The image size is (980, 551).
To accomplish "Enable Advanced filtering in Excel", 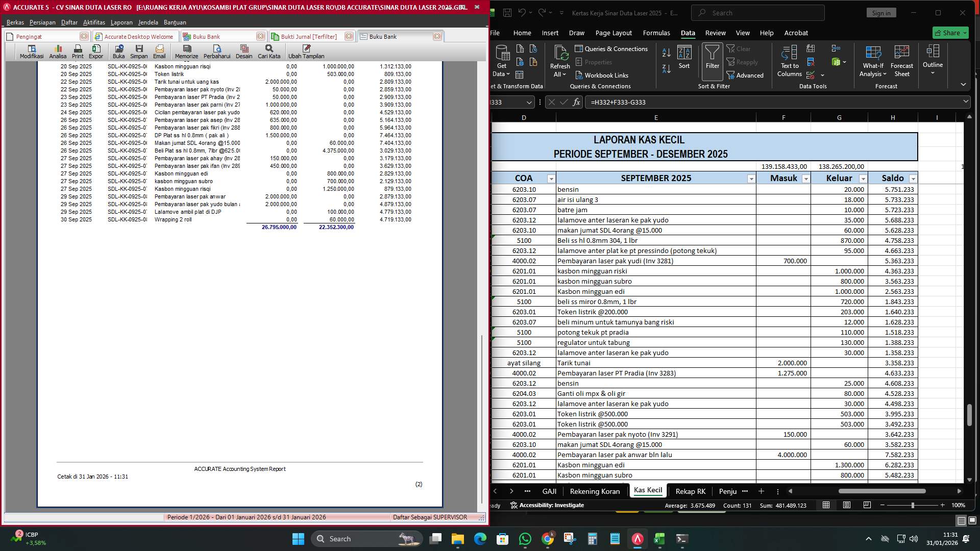I will 746,75.
